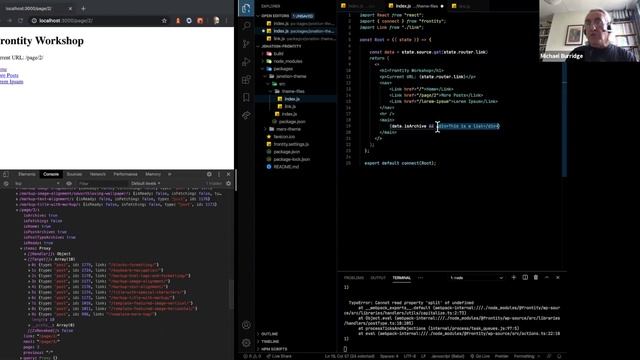Open the terminal selector dropdown
This screenshot has height=360, width=640.
pos(476,278)
